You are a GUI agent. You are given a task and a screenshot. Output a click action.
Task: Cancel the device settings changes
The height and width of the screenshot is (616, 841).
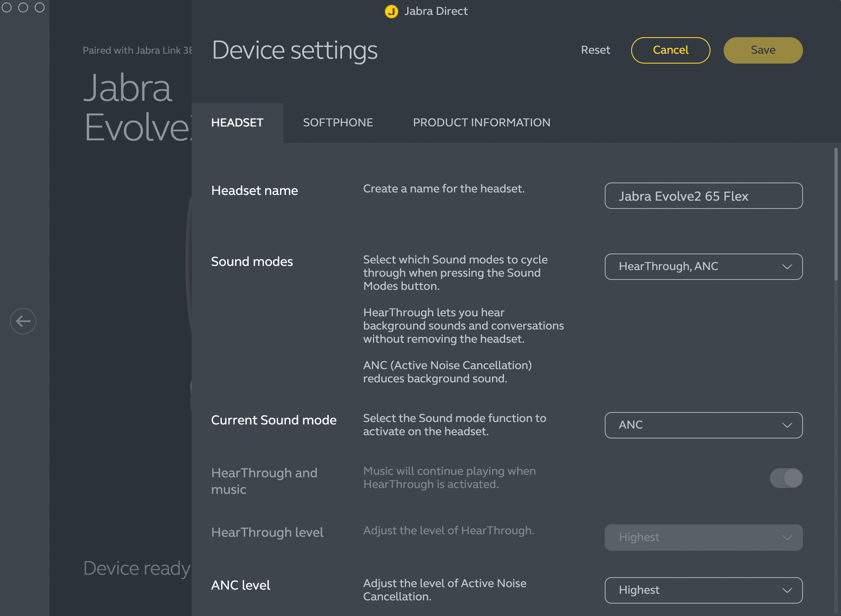coord(670,50)
